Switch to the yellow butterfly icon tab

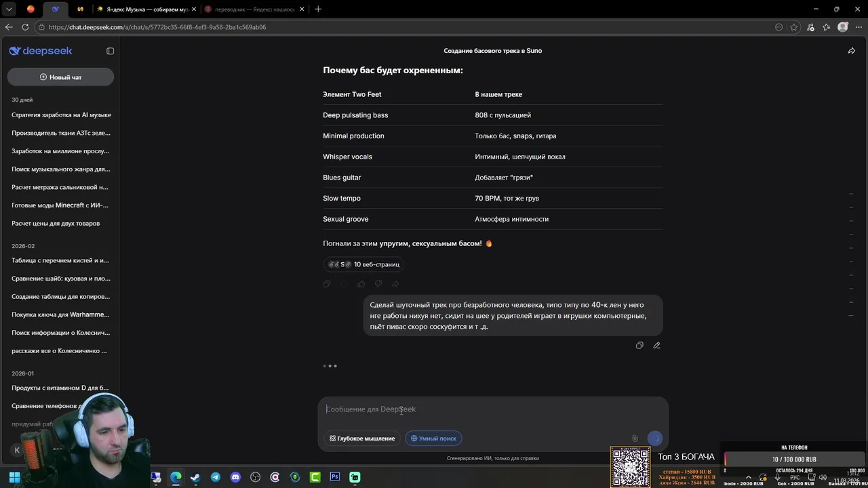(81, 9)
